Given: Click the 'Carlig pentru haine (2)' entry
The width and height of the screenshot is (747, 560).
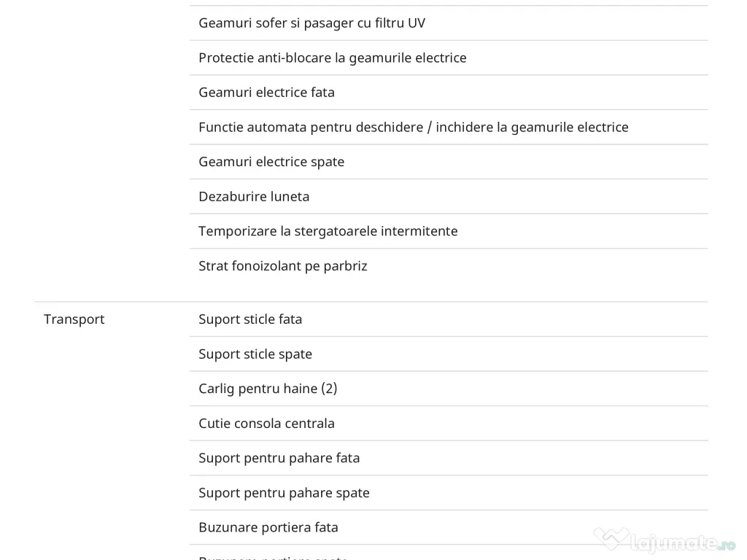Looking at the screenshot, I should (268, 389).
